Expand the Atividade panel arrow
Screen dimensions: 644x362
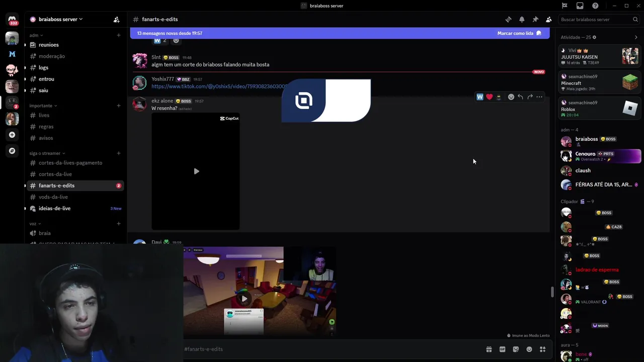tap(636, 37)
